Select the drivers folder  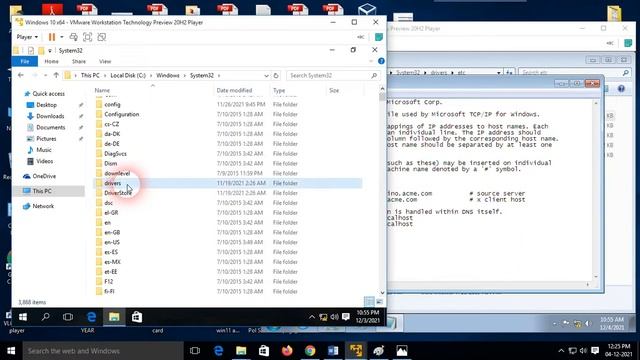[113, 183]
